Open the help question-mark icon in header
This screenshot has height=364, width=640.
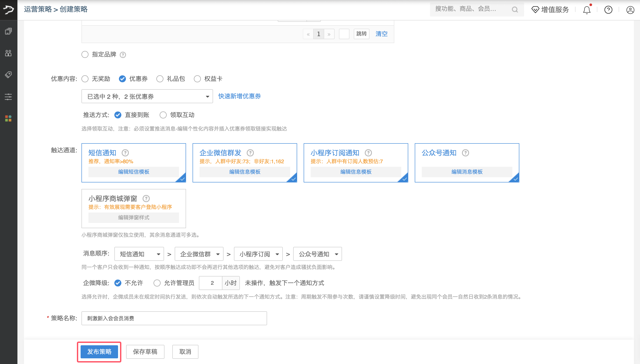[608, 10]
